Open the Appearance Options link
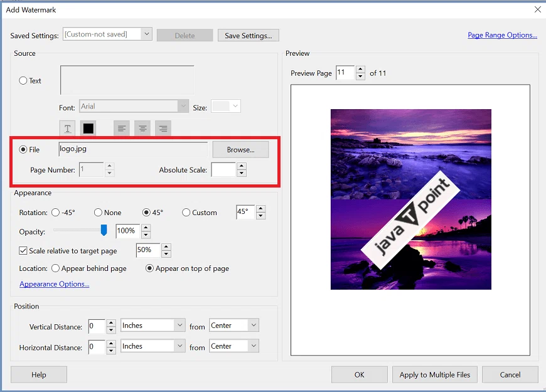The image size is (546, 392). pos(55,284)
